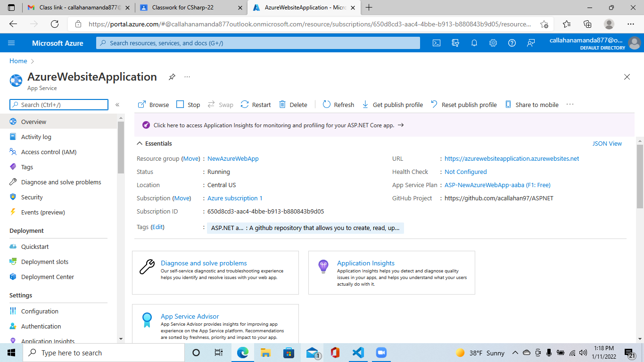Focus the left menu search box
The height and width of the screenshot is (362, 644).
(x=59, y=105)
